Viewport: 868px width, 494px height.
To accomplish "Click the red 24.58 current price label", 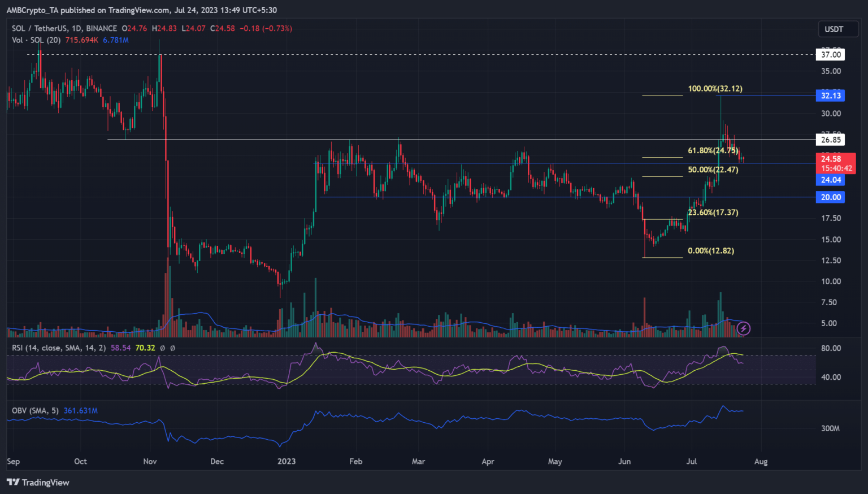I will [x=831, y=159].
